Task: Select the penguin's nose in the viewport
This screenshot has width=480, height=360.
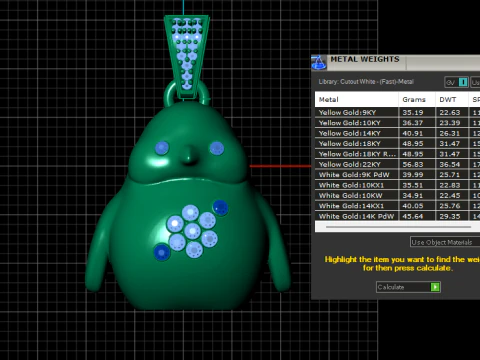Action: (x=189, y=155)
